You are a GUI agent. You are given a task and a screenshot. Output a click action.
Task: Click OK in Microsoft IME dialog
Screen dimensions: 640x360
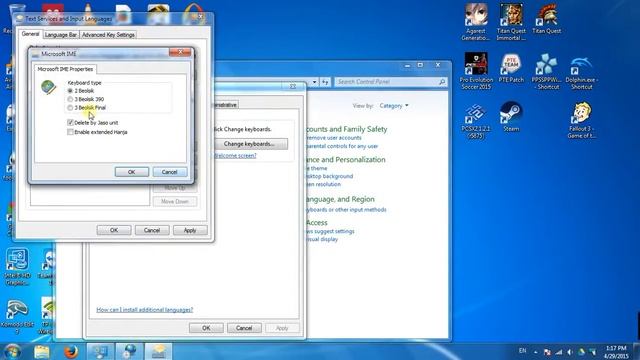click(x=131, y=172)
